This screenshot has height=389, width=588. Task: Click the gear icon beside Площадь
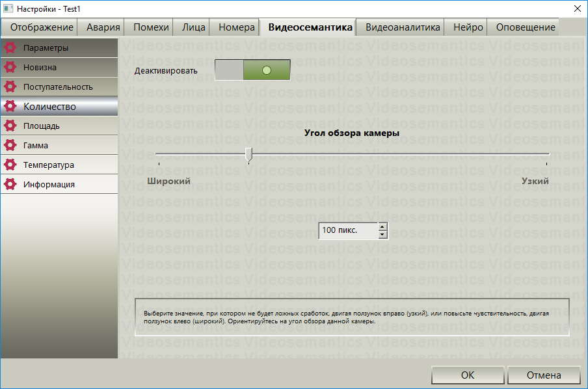click(10, 126)
